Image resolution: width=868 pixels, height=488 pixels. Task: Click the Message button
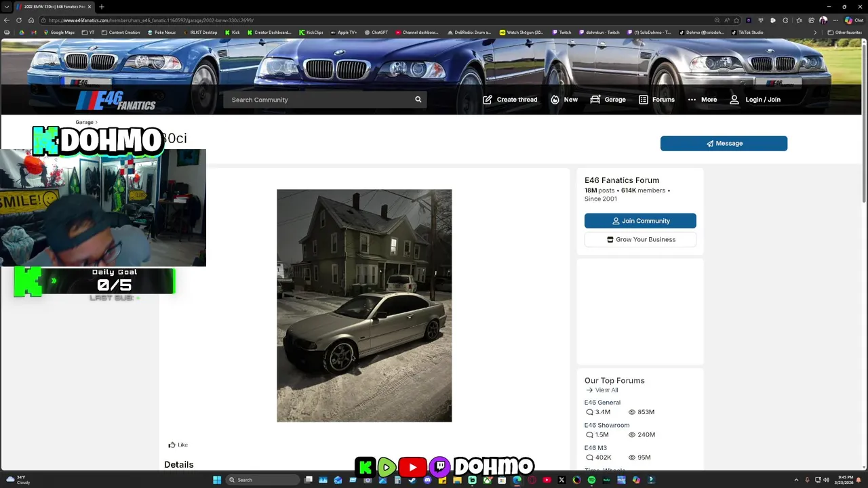[724, 143]
